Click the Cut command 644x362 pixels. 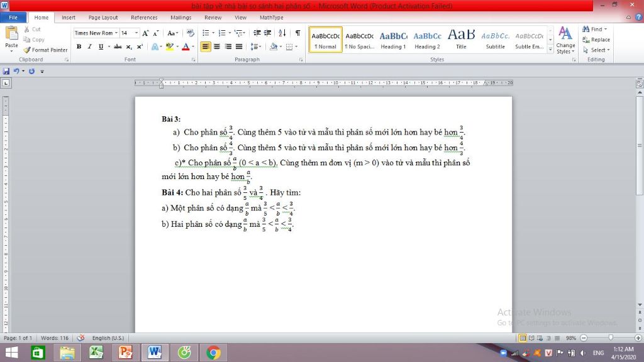coord(33,29)
